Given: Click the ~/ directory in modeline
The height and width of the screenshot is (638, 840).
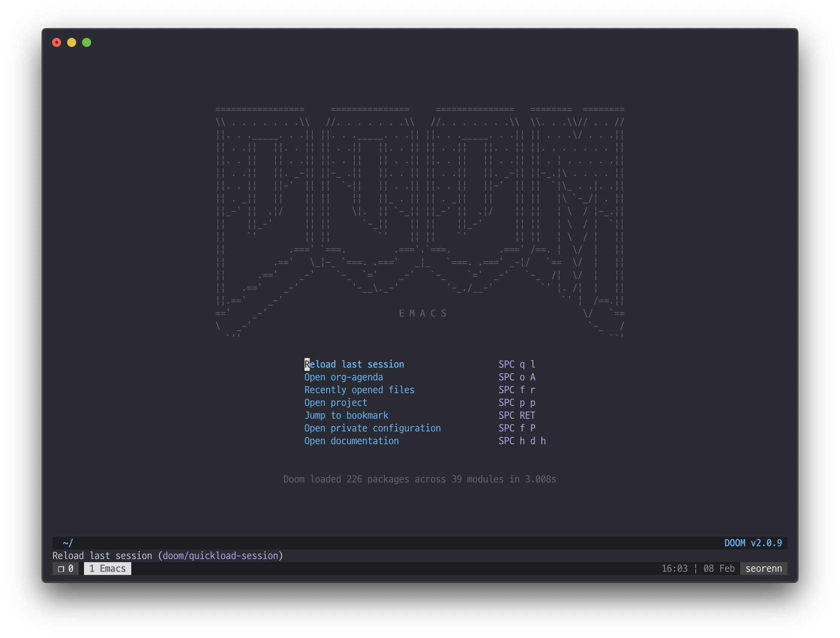Looking at the screenshot, I should click(68, 543).
